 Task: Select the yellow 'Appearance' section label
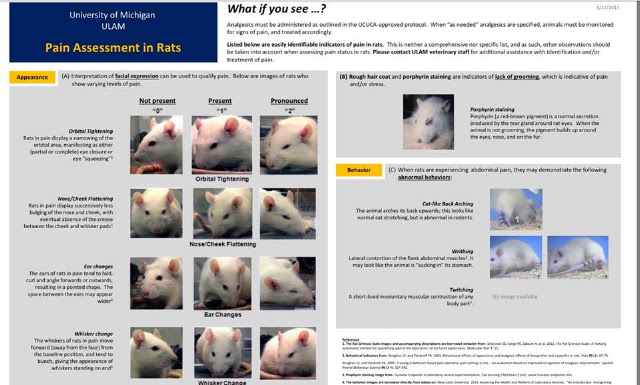32,77
